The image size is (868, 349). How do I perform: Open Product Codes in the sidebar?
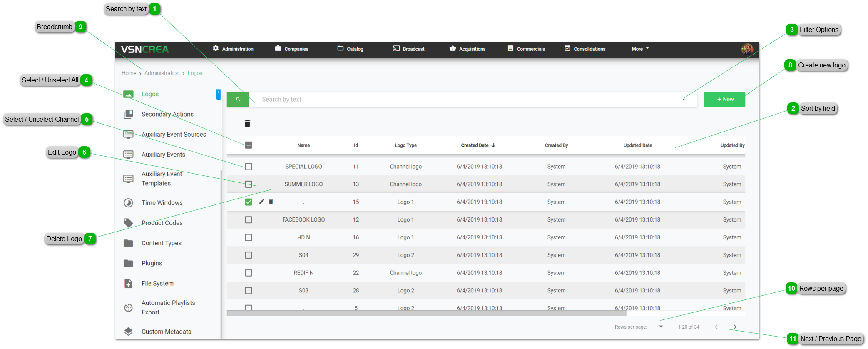coord(162,223)
